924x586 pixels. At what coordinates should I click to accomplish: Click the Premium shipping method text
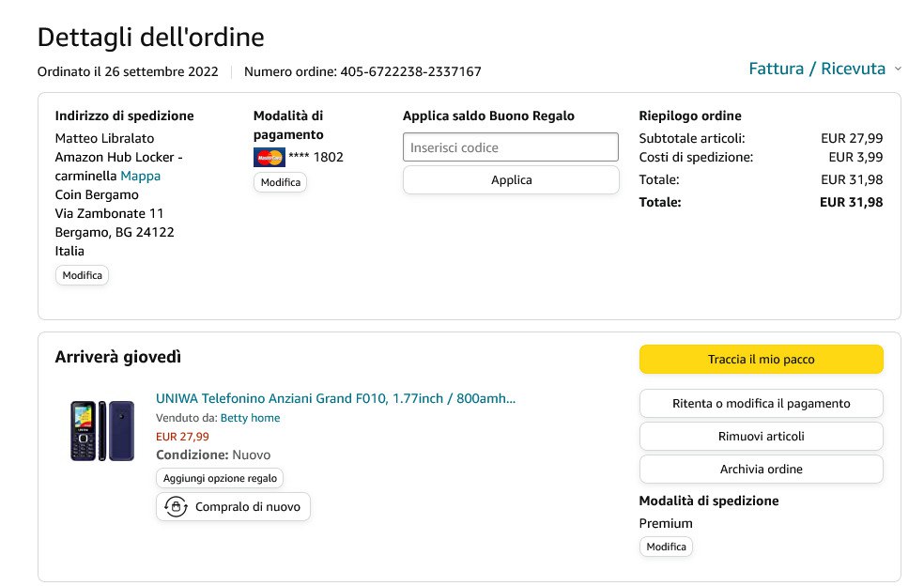click(666, 523)
